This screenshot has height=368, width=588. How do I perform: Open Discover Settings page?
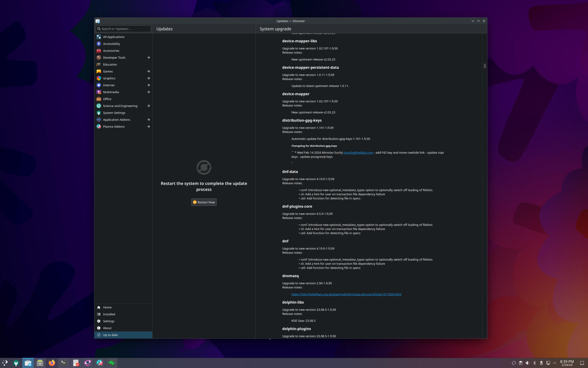click(123, 321)
